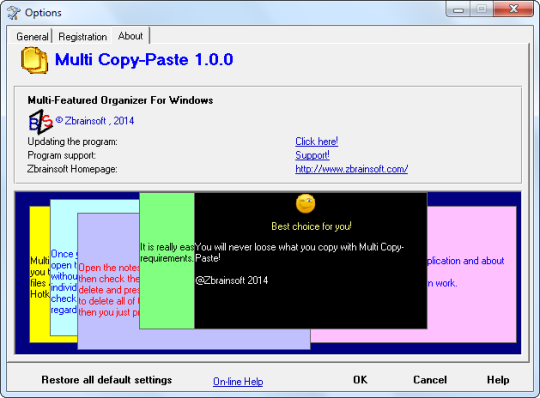Click the '@Zbrainsoft 2014' text

pyautogui.click(x=231, y=280)
